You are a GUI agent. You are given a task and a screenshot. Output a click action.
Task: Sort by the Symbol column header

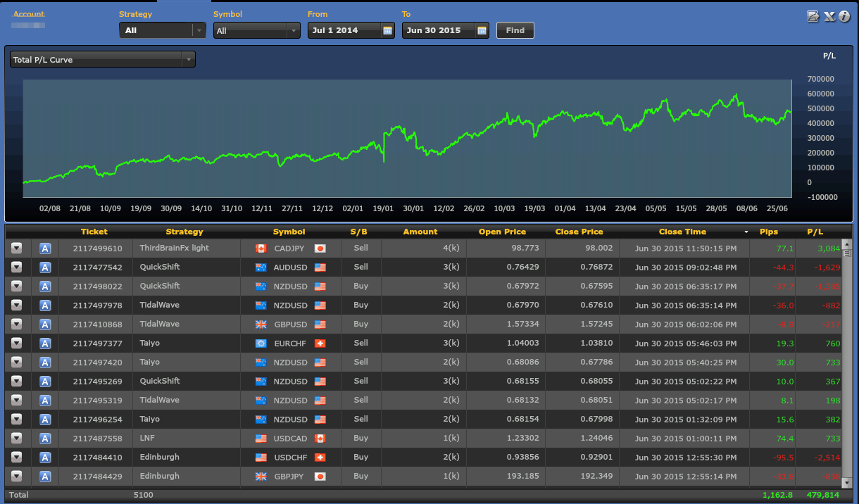point(289,232)
